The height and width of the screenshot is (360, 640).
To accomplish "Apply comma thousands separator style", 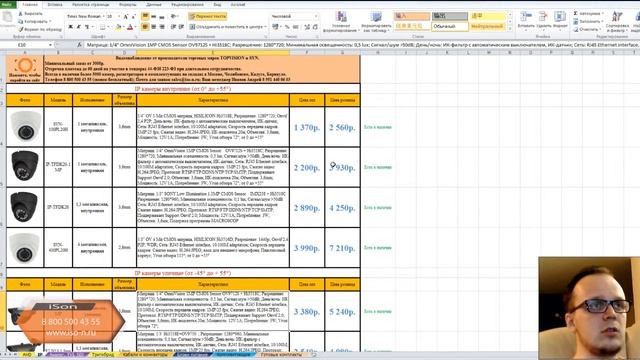I will [x=296, y=27].
